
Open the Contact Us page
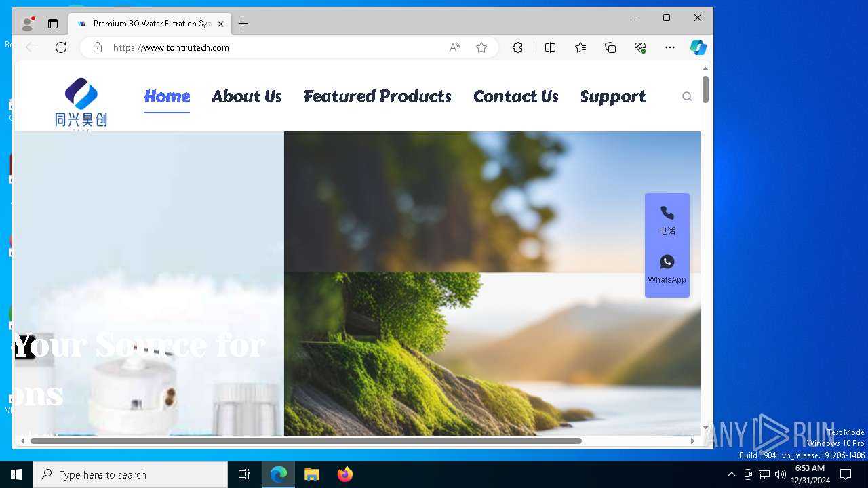(516, 96)
